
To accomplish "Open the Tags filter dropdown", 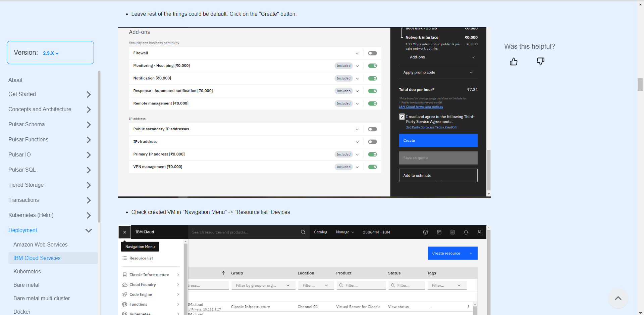I will (x=447, y=285).
